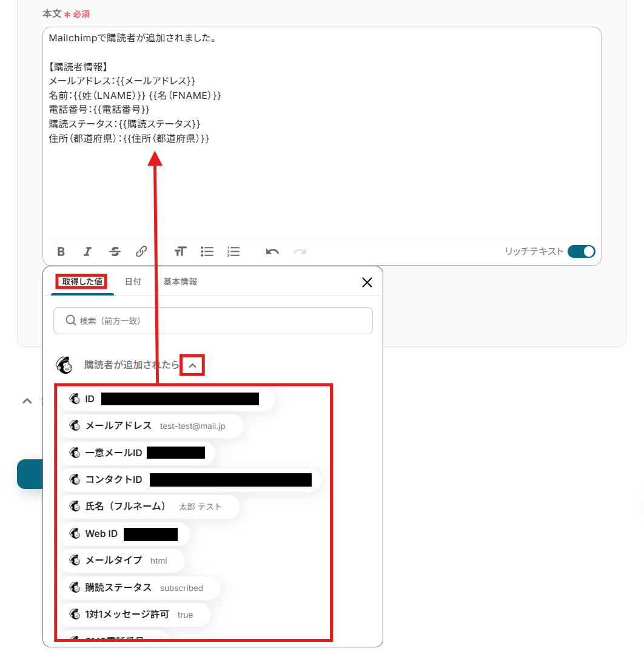Redo the last undone edit
Image resolution: width=644 pixels, height=668 pixels.
point(300,252)
